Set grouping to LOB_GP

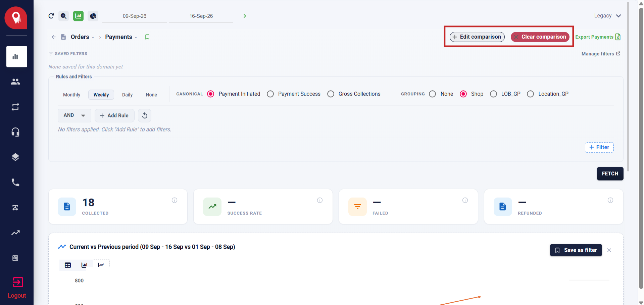493,94
